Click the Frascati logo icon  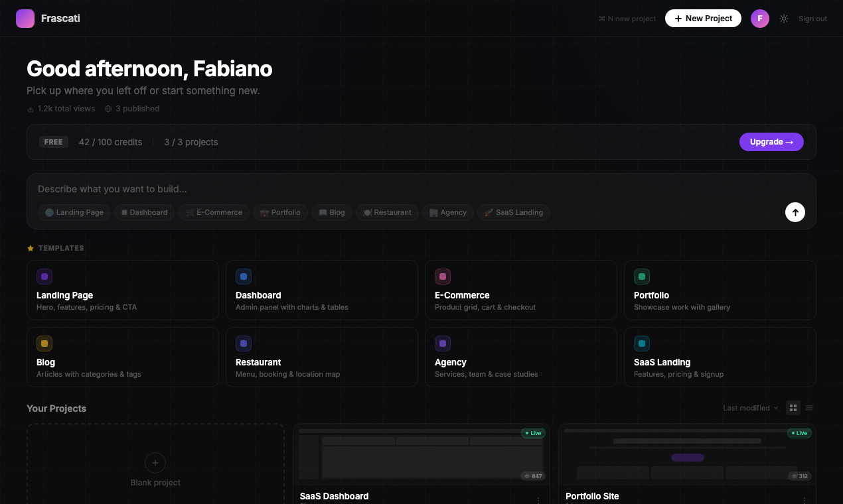(25, 19)
